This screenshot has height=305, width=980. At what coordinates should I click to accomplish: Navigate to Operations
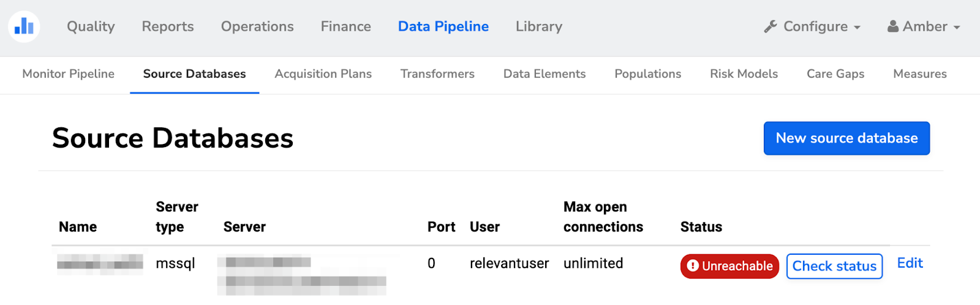click(x=257, y=26)
